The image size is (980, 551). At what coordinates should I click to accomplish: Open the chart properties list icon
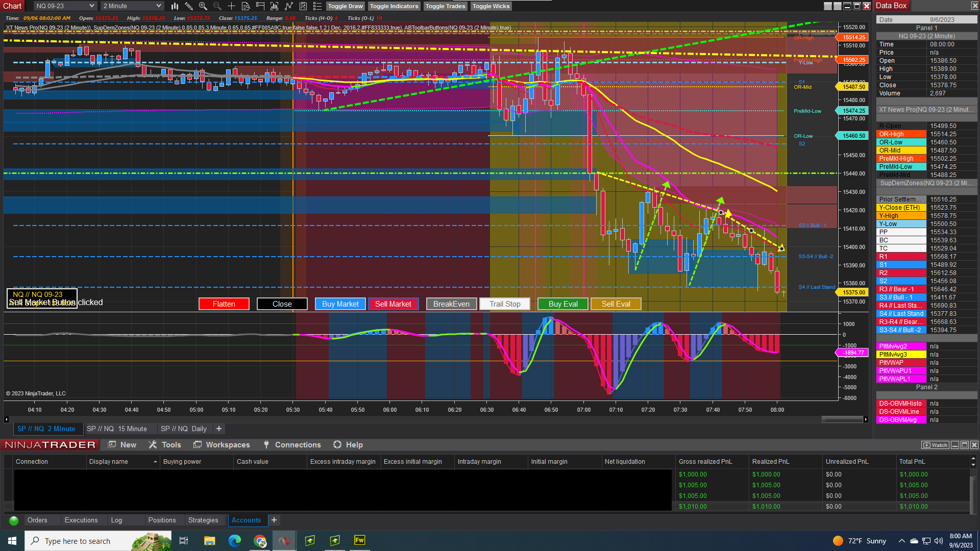tap(317, 6)
